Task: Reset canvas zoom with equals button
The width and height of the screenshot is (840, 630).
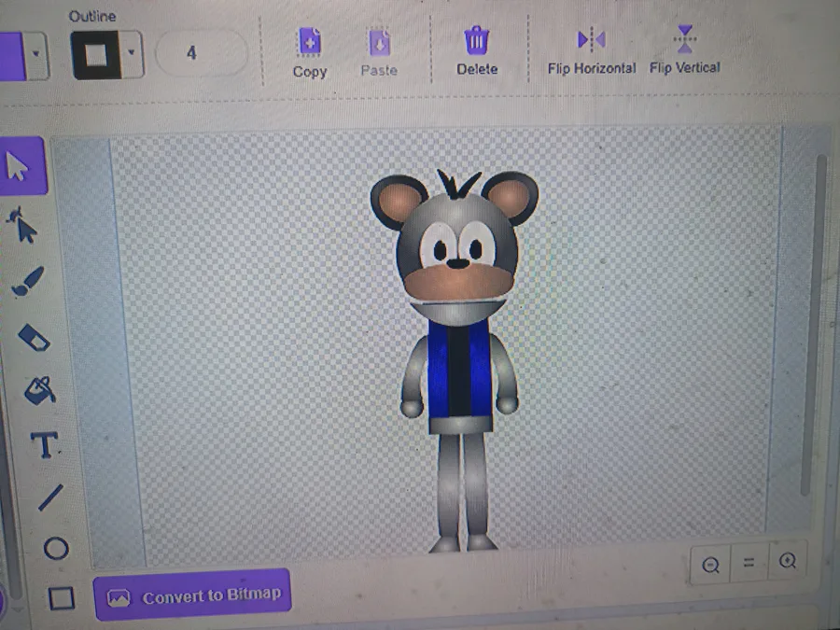Action: click(749, 563)
